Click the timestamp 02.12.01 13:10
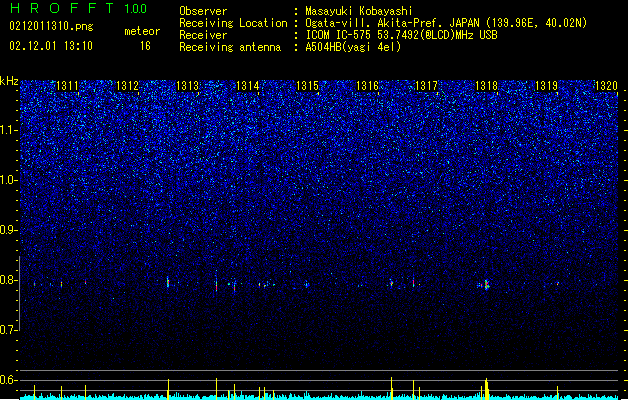This screenshot has width=629, height=400. pyautogui.click(x=51, y=46)
